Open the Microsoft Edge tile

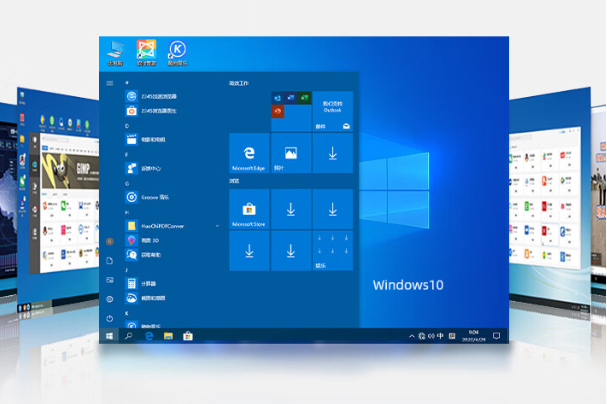pyautogui.click(x=249, y=153)
